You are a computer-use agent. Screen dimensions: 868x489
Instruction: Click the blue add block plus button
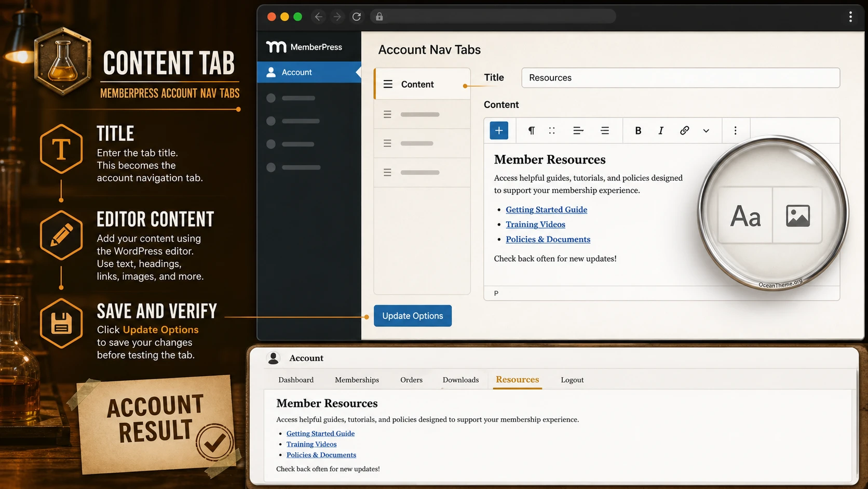tap(499, 130)
